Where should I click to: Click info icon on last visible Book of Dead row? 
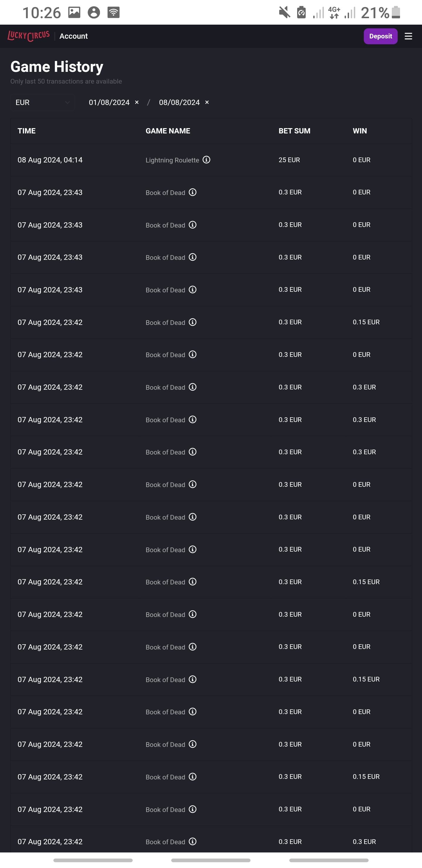click(193, 842)
